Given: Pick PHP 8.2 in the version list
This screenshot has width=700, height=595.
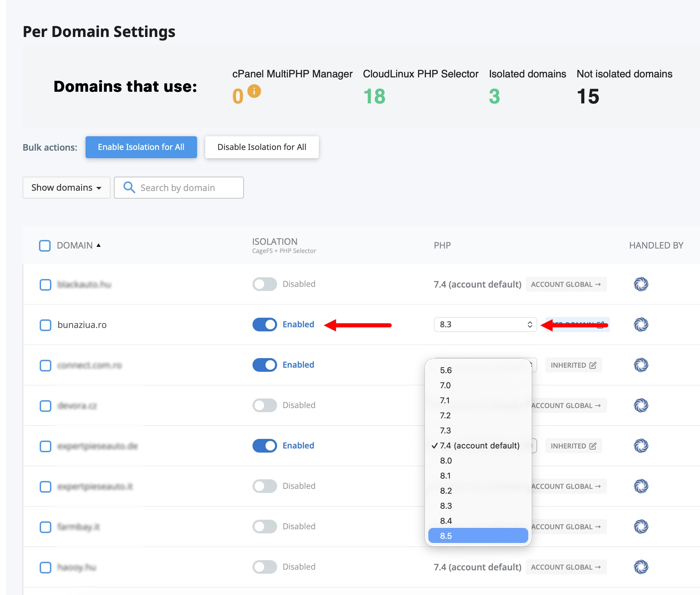Looking at the screenshot, I should tap(478, 491).
